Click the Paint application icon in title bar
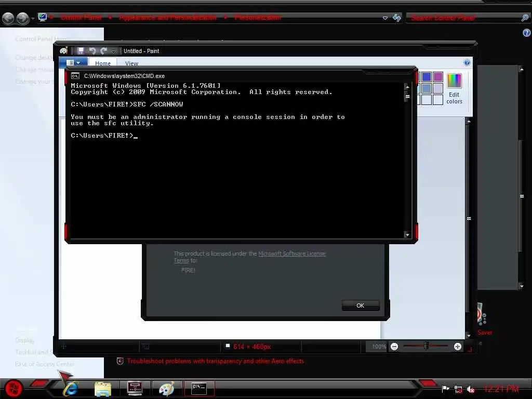Viewport: 532px width, 399px height. 64,51
